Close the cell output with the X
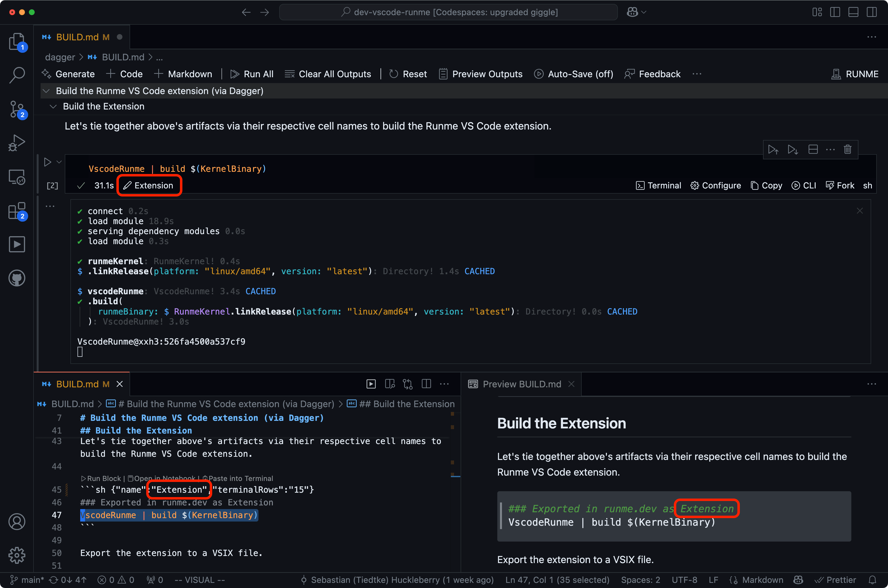 coord(860,211)
